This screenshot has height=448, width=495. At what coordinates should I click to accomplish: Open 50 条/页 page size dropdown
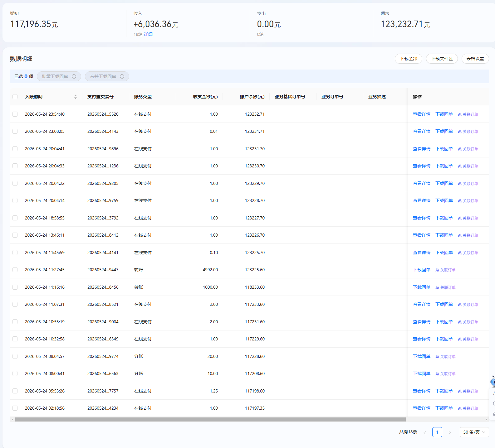tap(474, 432)
